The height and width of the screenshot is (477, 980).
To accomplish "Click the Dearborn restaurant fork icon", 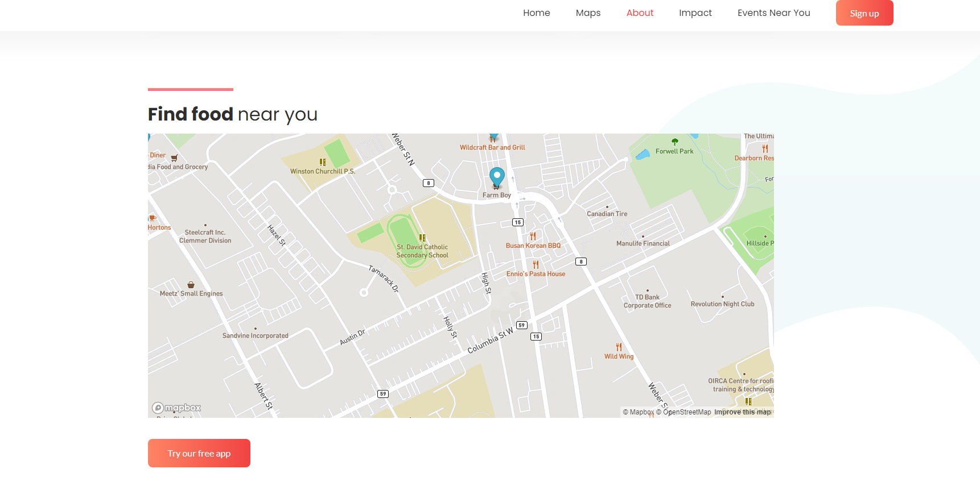I will [x=765, y=149].
